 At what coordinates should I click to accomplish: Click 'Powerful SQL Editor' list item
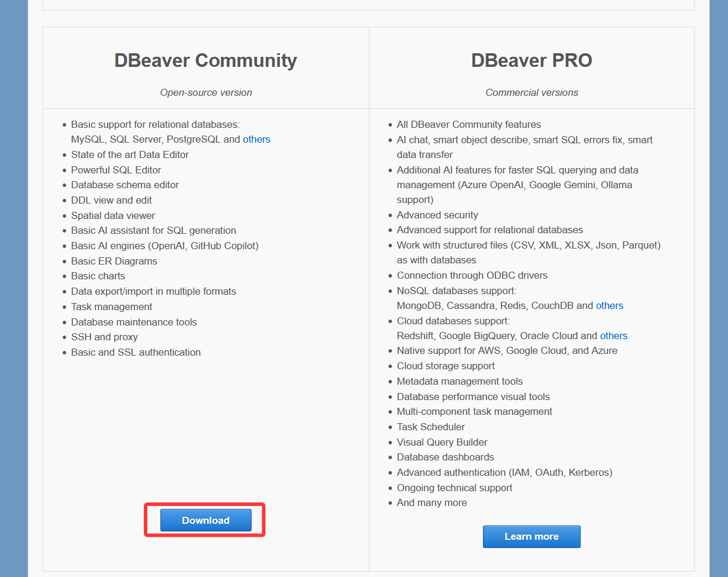116,170
